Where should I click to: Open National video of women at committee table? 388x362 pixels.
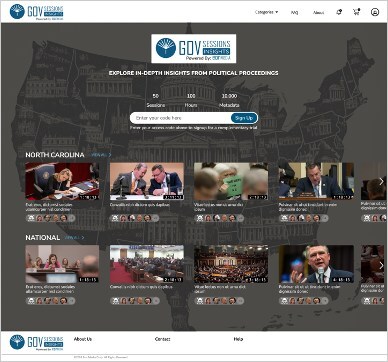click(x=62, y=264)
